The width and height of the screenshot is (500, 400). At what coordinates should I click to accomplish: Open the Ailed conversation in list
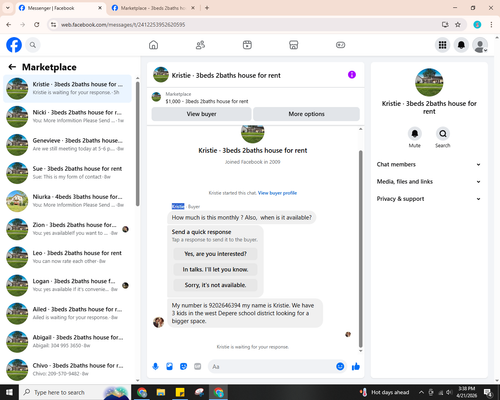click(x=67, y=313)
